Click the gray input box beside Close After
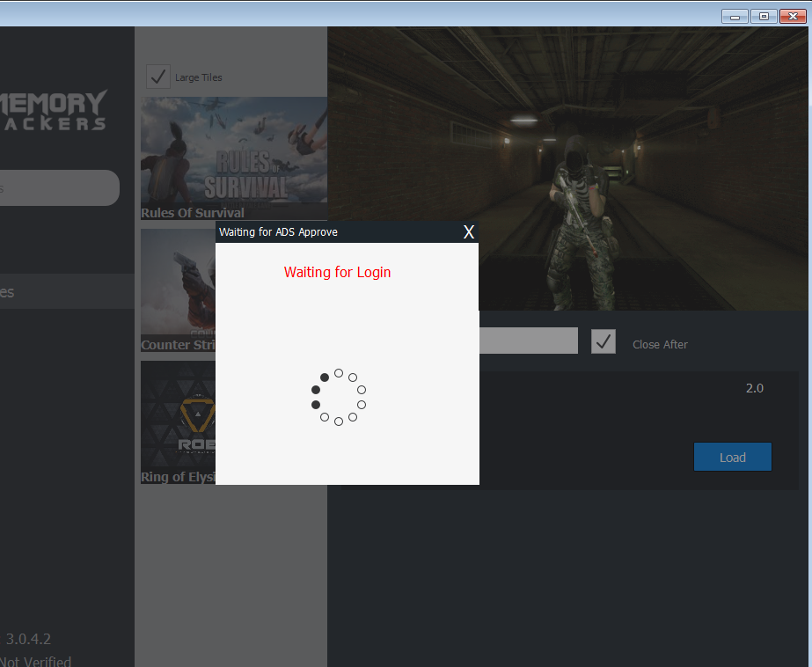This screenshot has width=812, height=667. [528, 341]
